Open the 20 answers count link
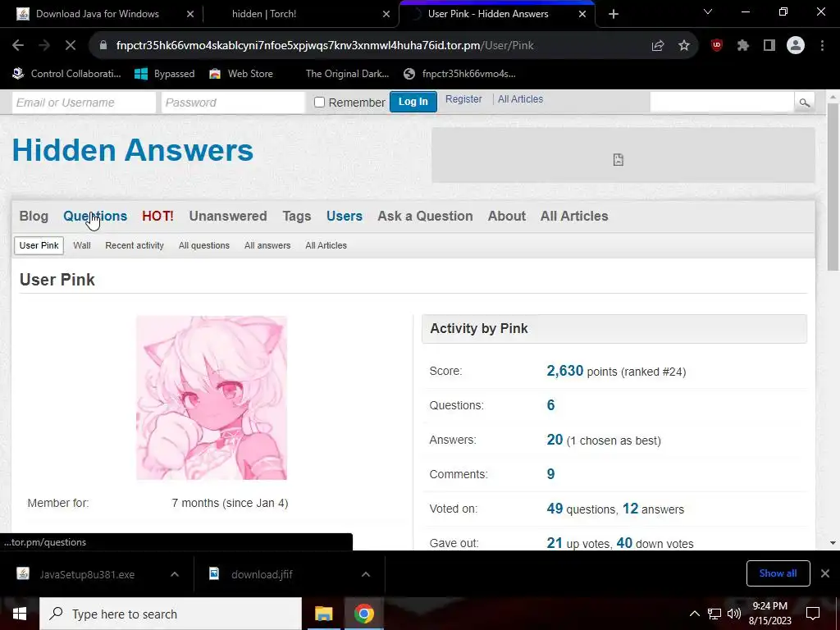Screen dimensions: 840x630 pos(555,440)
